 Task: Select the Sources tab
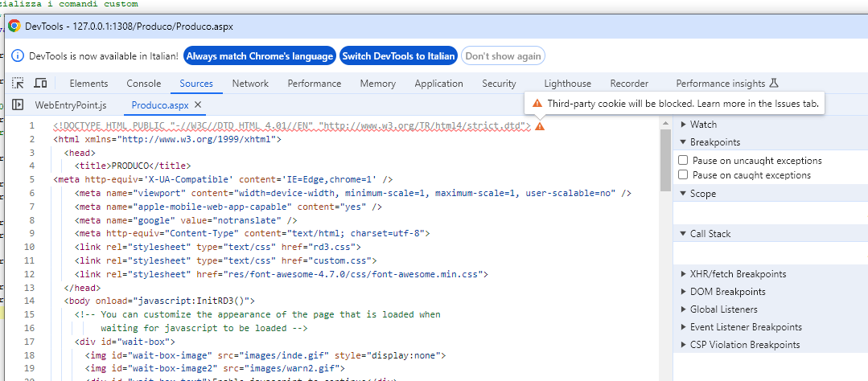(x=196, y=84)
